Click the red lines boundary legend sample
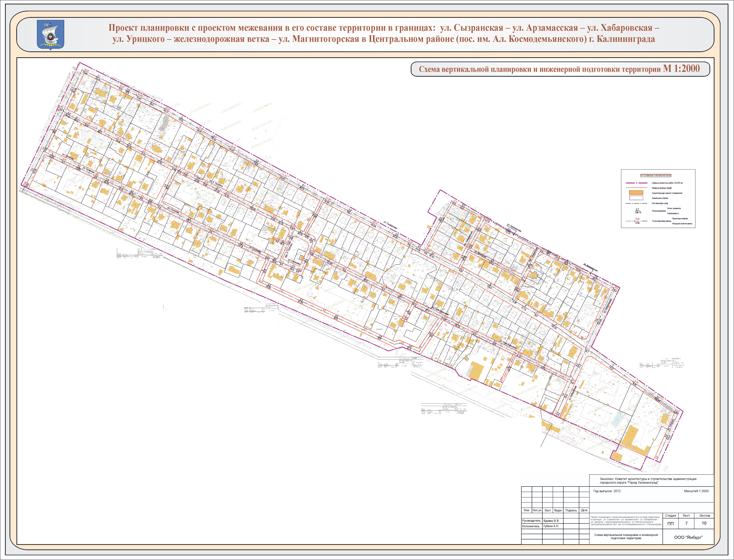The image size is (734, 560). (636, 188)
